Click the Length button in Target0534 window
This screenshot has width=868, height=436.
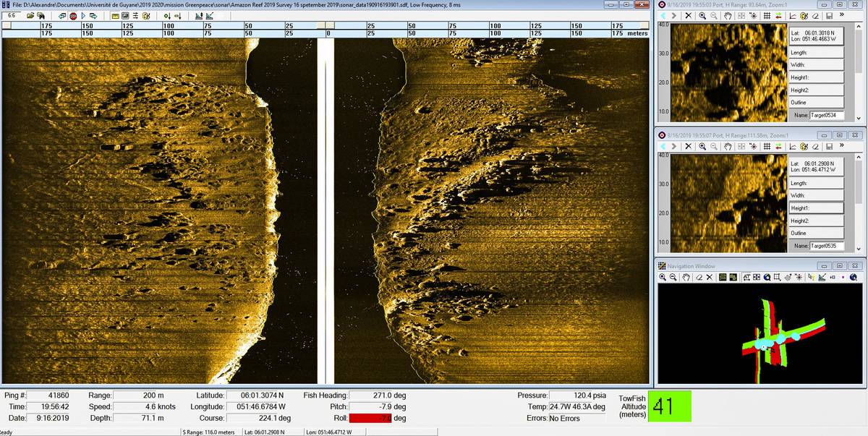(x=816, y=52)
